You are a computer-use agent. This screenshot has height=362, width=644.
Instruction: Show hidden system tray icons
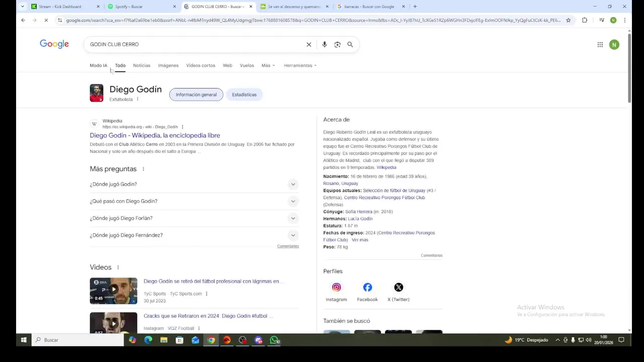(x=557, y=340)
